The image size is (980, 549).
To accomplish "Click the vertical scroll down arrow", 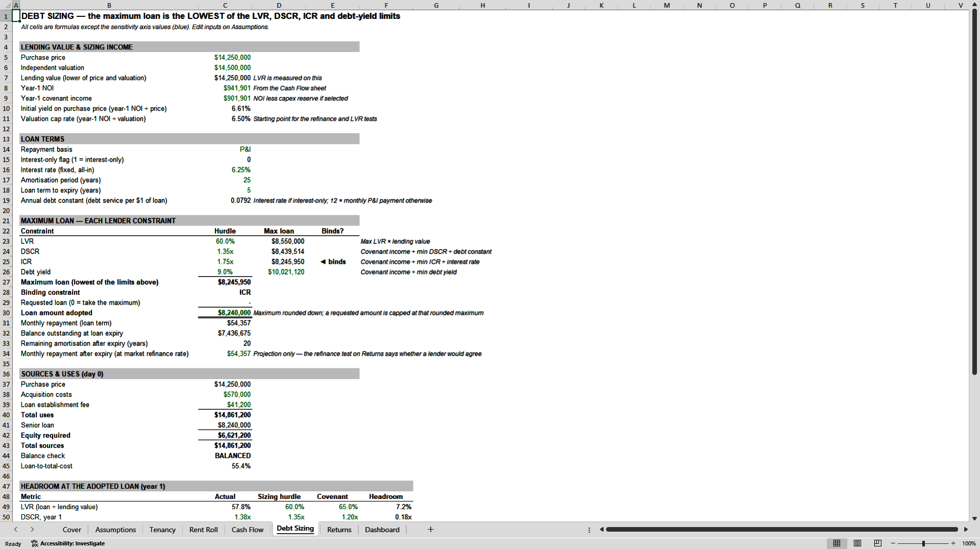I will click(974, 518).
